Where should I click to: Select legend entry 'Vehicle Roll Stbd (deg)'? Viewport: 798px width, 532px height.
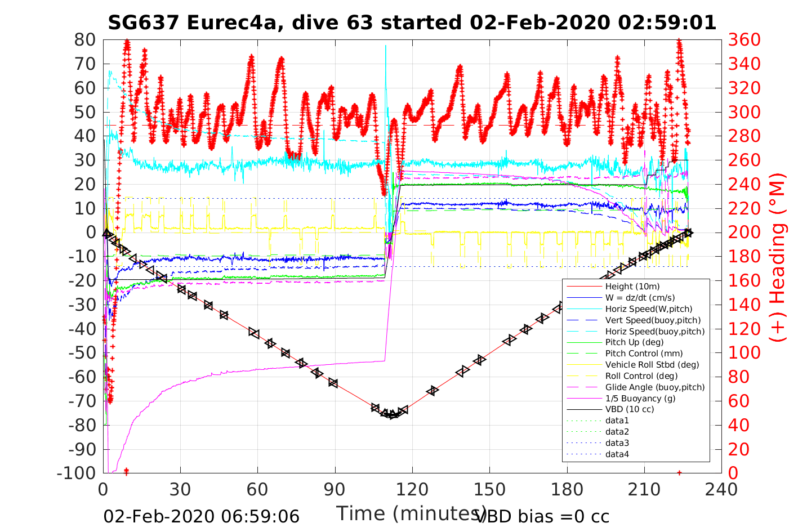tap(652, 365)
